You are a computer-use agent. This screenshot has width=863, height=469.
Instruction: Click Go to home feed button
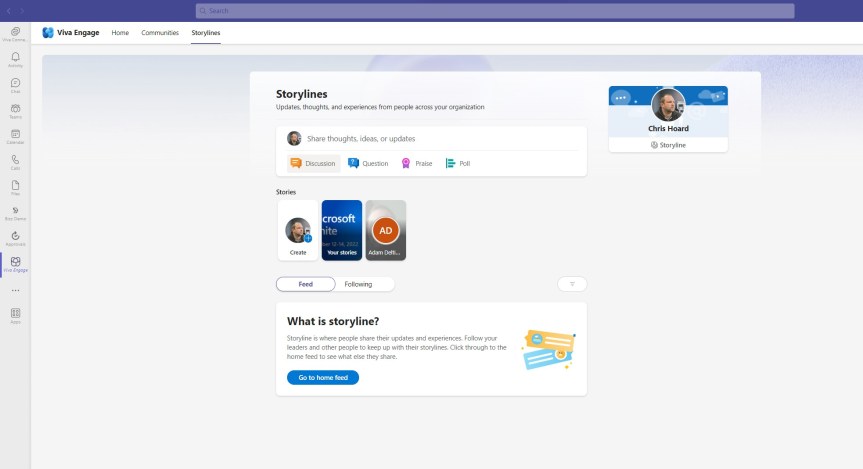(323, 377)
